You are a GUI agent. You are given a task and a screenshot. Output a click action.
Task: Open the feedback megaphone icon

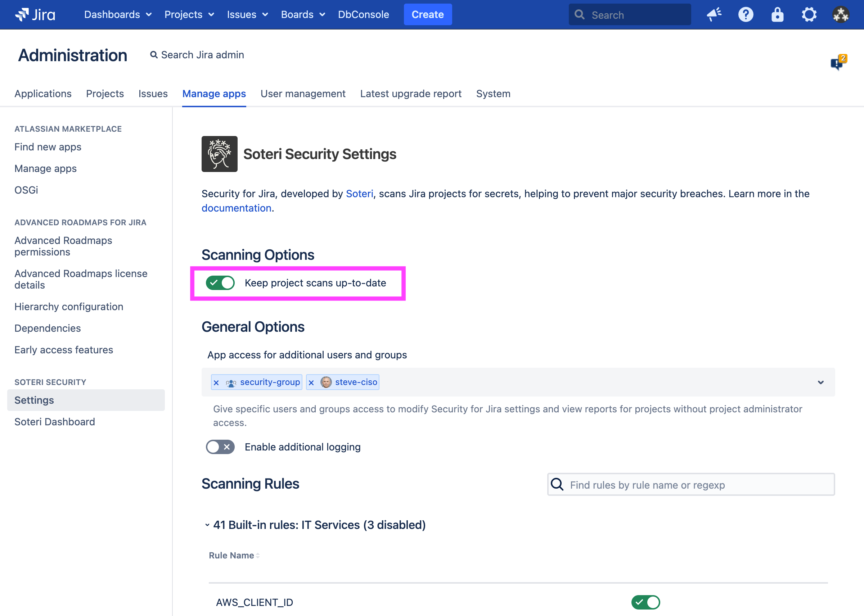coord(714,14)
